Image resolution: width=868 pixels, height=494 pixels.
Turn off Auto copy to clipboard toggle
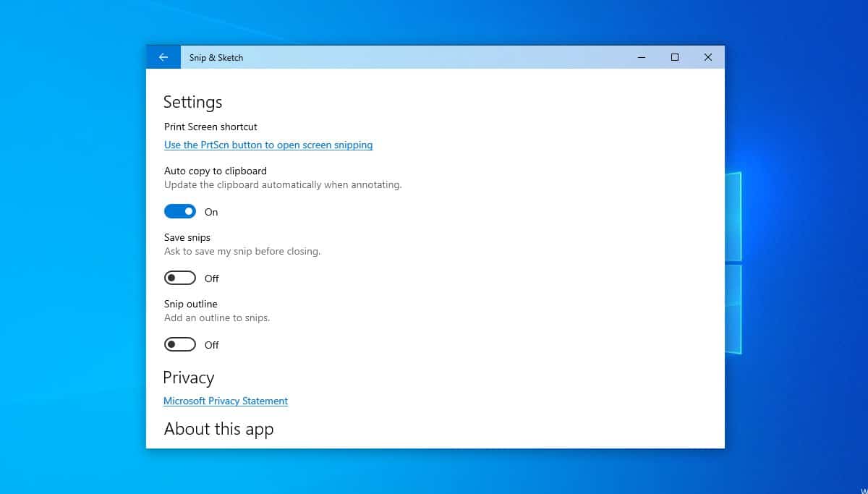[180, 211]
